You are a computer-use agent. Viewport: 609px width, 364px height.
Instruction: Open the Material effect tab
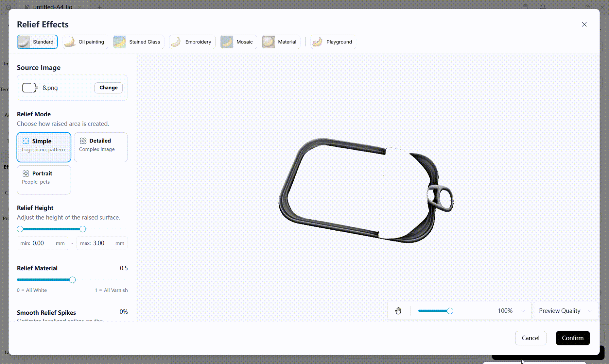point(281,42)
